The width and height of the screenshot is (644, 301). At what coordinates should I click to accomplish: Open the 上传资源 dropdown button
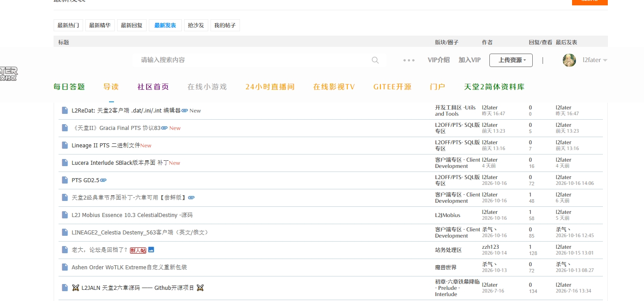[511, 60]
